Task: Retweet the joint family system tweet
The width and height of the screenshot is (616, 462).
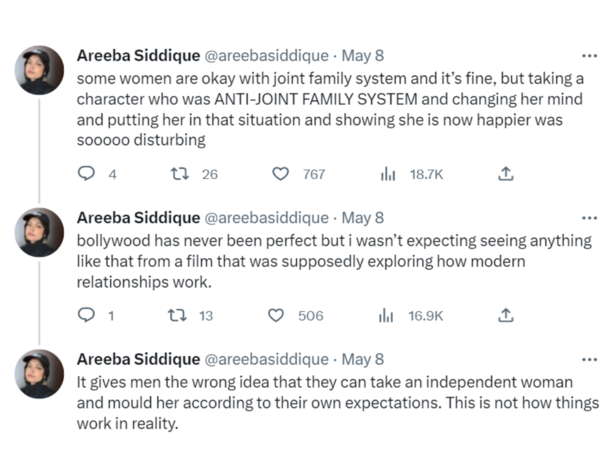Action: click(181, 174)
